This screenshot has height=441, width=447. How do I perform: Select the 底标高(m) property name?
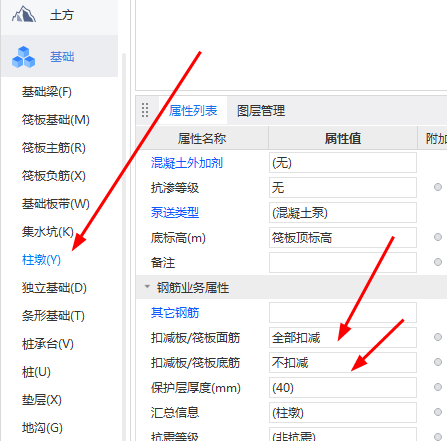coord(178,238)
